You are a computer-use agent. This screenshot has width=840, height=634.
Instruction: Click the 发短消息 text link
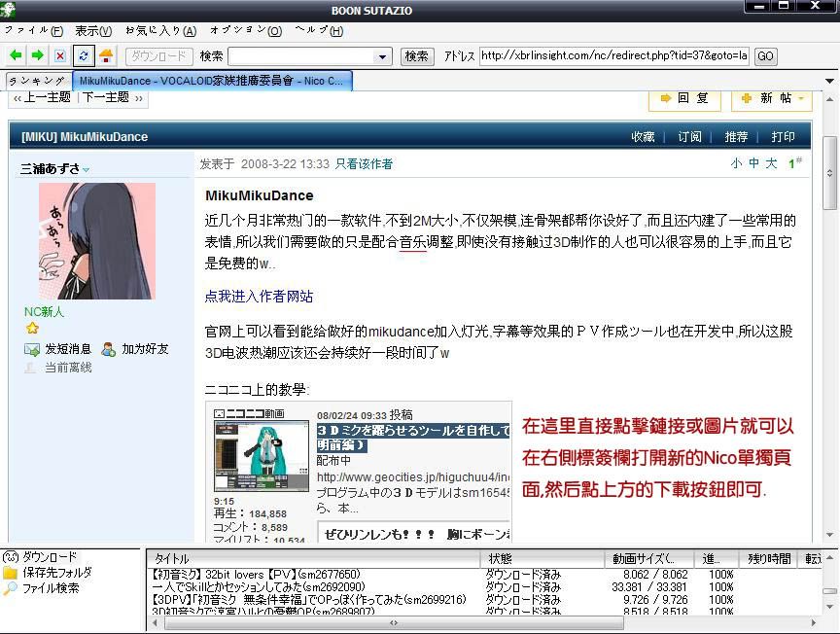pos(68,349)
